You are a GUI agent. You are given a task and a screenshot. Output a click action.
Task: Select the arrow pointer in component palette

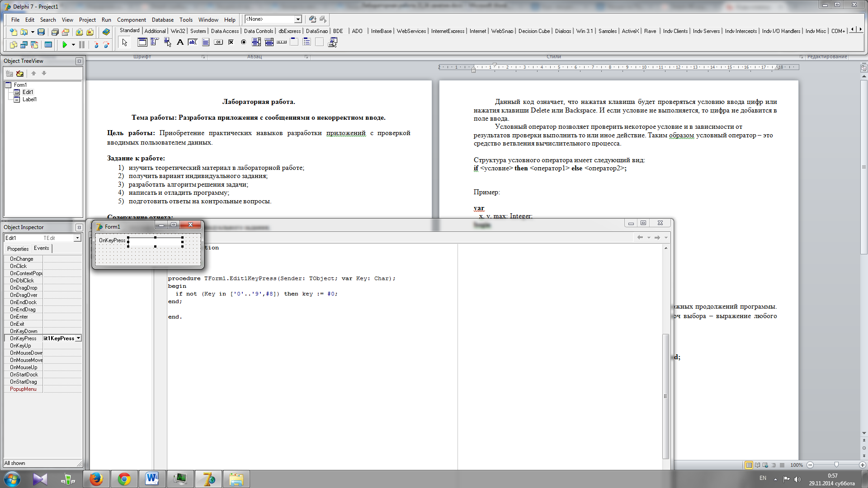(x=125, y=42)
